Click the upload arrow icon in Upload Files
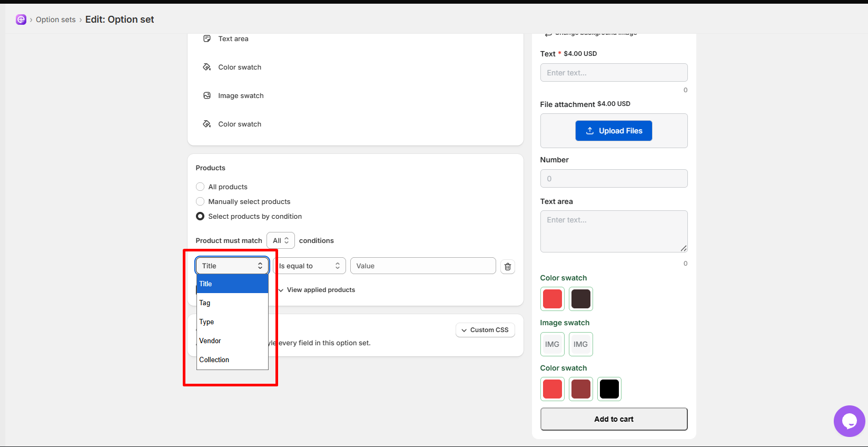 (590, 131)
